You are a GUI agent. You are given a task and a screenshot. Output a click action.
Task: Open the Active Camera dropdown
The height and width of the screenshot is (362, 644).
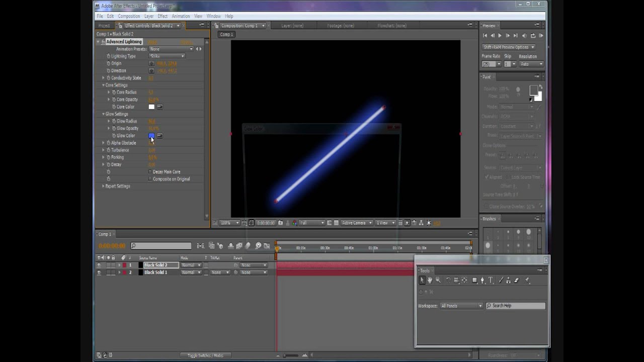[357, 223]
